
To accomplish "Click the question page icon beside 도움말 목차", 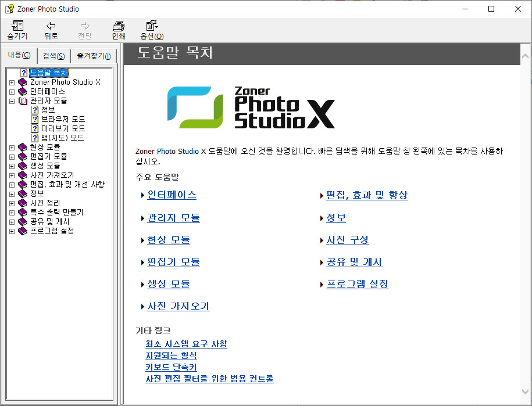I will pos(24,73).
